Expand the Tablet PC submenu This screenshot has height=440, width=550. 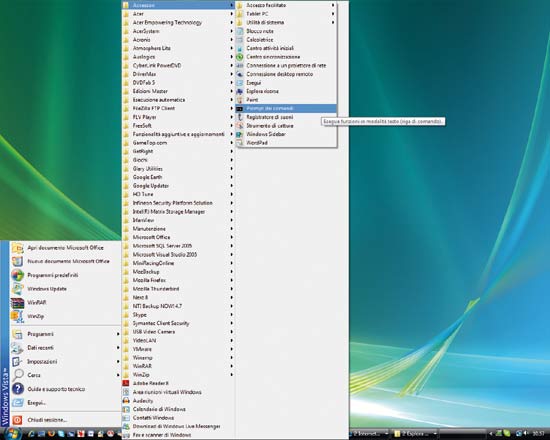(286, 14)
